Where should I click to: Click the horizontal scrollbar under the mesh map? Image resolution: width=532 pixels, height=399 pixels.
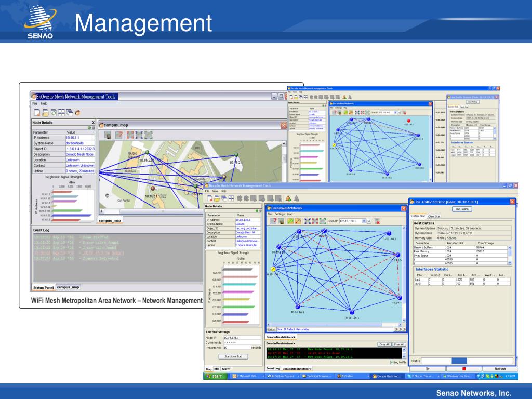tap(334, 325)
